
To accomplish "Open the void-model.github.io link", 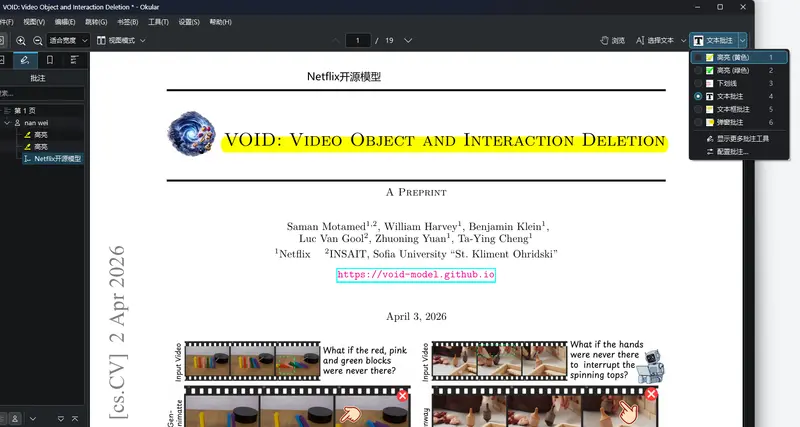I will point(416,274).
